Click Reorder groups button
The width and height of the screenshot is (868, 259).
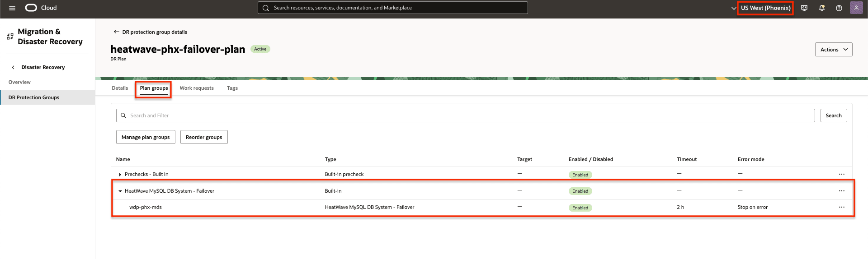pyautogui.click(x=204, y=137)
